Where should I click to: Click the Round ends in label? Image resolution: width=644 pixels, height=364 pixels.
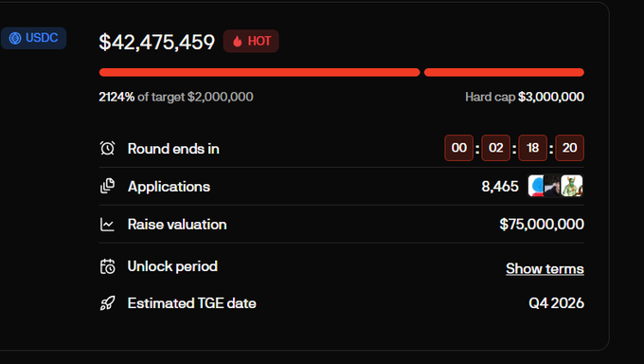[x=173, y=149]
